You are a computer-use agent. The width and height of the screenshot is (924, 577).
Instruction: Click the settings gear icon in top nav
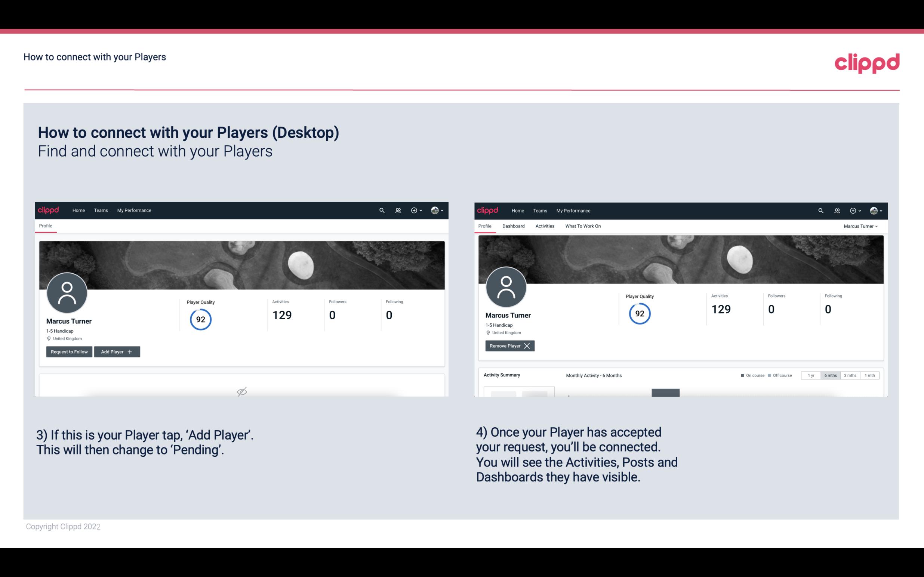[415, 211]
